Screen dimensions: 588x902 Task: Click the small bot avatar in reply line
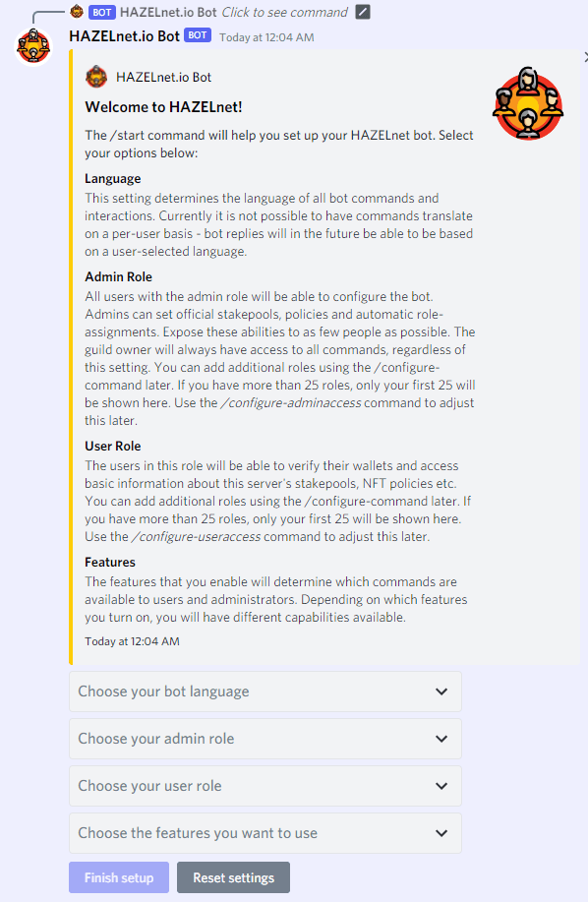(77, 12)
